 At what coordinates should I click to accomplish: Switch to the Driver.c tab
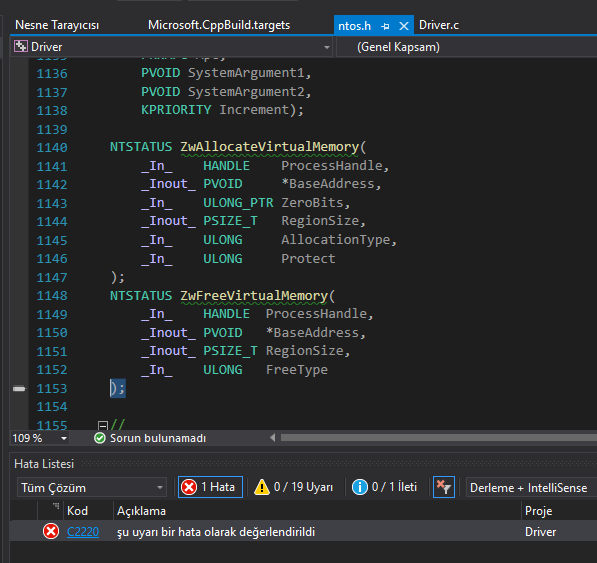point(439,26)
